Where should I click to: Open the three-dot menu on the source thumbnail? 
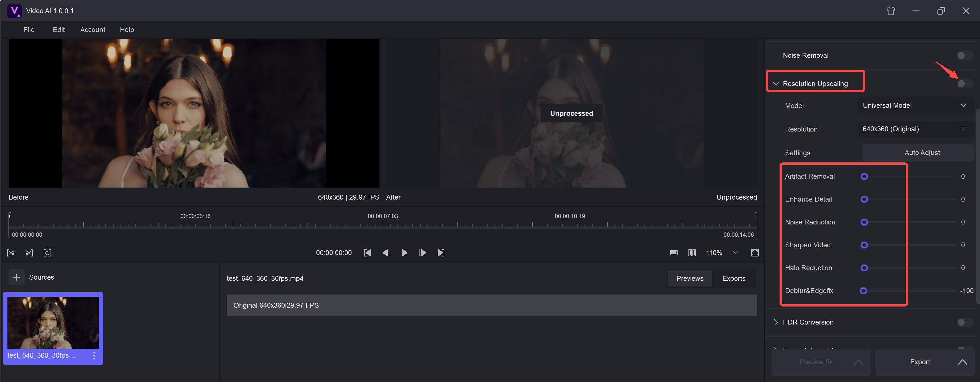point(94,355)
